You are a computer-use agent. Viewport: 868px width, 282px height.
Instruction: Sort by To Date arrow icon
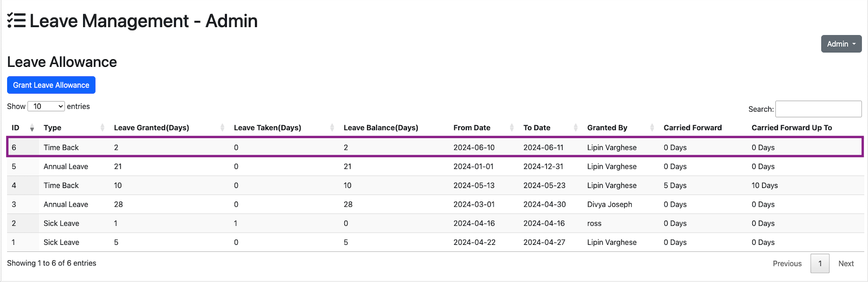coord(575,128)
